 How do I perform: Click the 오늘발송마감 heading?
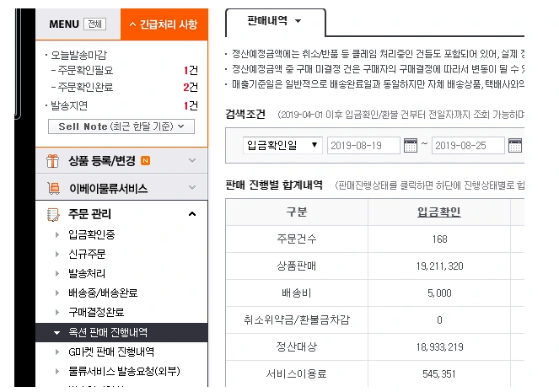[79, 55]
